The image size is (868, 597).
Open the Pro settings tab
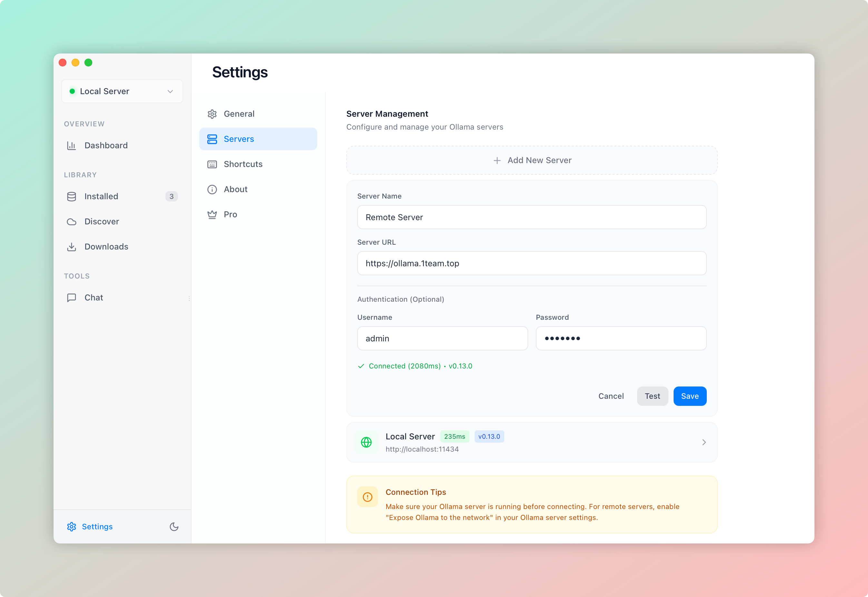(x=258, y=214)
